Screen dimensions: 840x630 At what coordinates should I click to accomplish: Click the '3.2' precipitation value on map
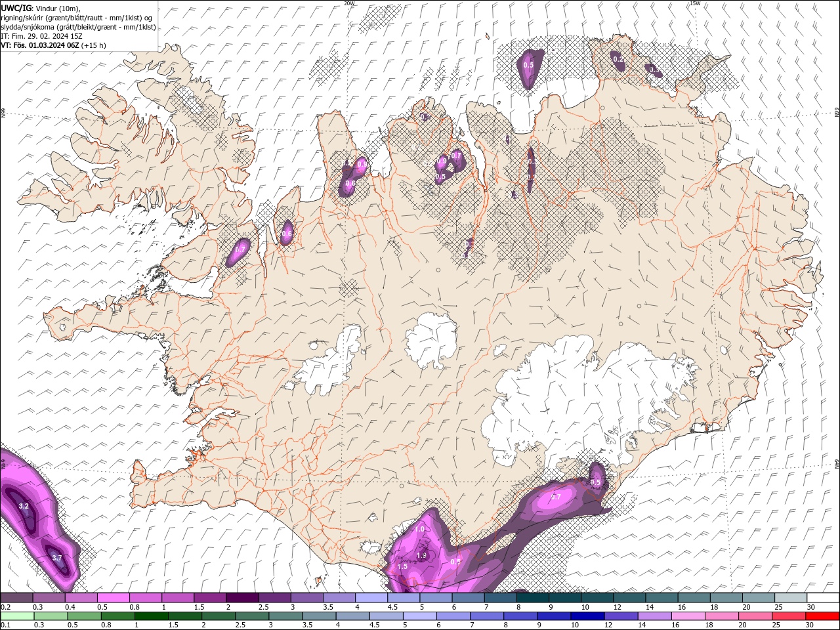(x=24, y=506)
